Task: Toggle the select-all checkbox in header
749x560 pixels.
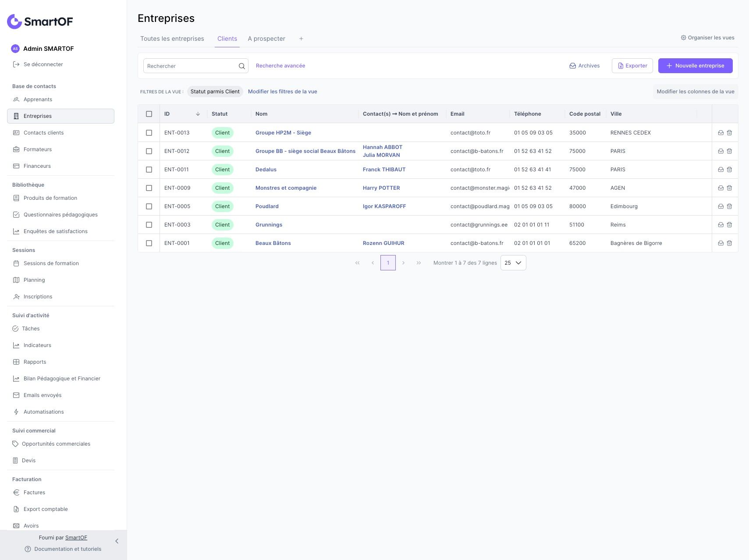Action: pyautogui.click(x=149, y=114)
